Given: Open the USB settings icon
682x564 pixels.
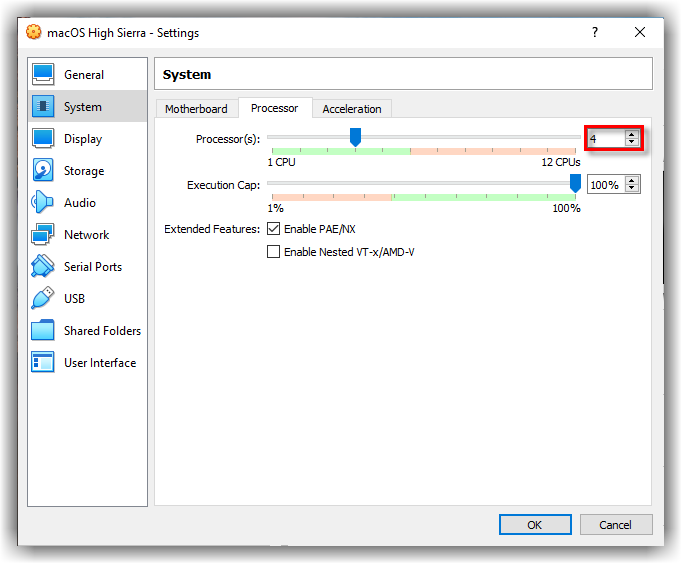Looking at the screenshot, I should (43, 299).
